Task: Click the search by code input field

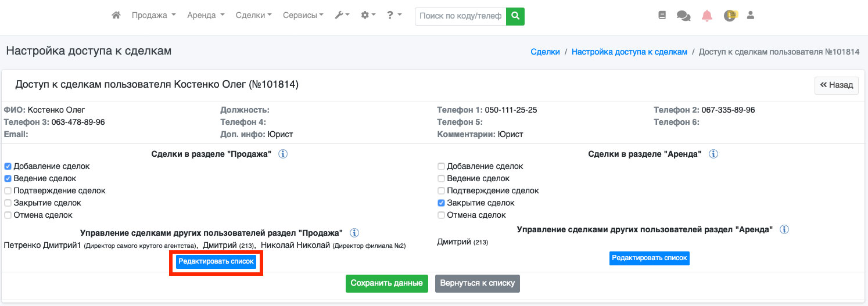Action: 460,16
